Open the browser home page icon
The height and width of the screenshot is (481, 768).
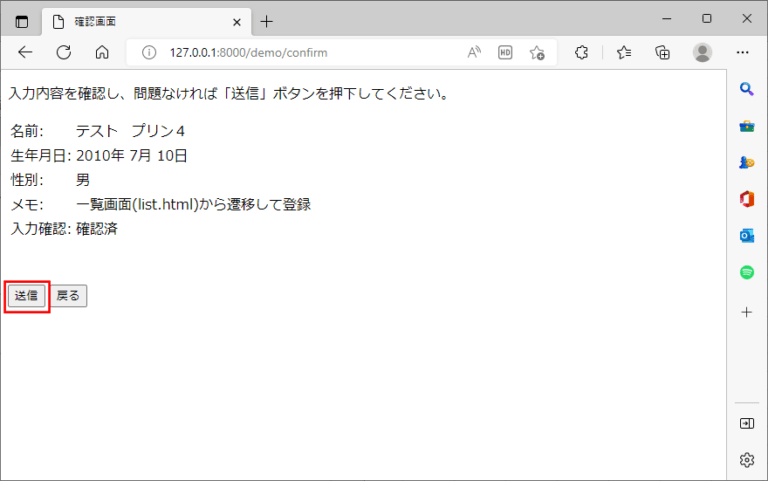click(101, 52)
